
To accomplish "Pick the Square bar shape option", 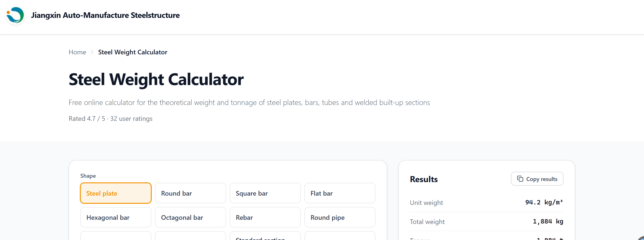I will [265, 193].
